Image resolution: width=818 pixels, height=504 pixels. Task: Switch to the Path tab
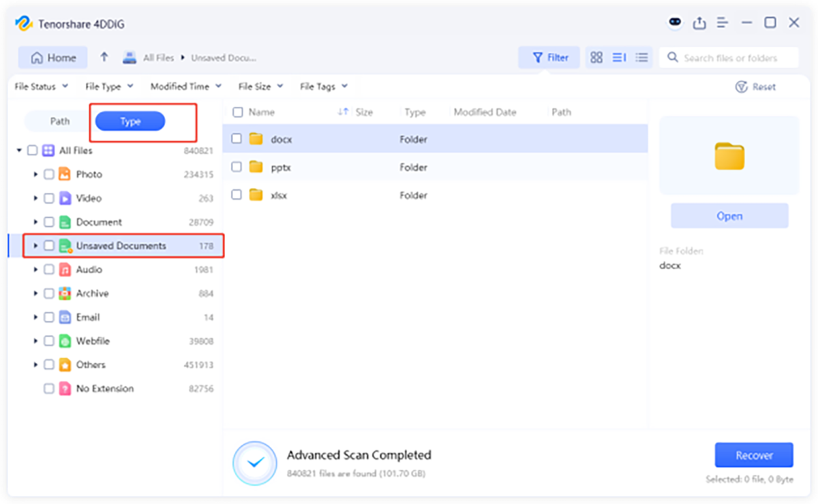60,121
